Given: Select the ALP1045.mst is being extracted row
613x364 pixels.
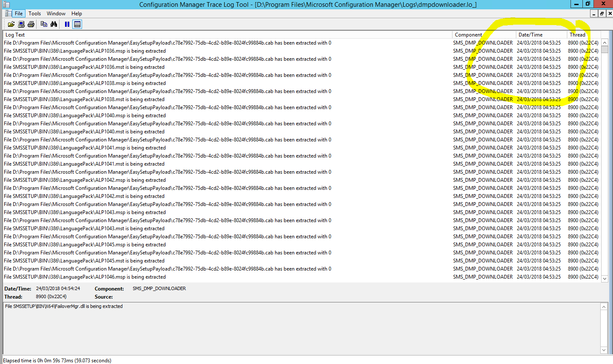Looking at the screenshot, I should [x=302, y=261].
